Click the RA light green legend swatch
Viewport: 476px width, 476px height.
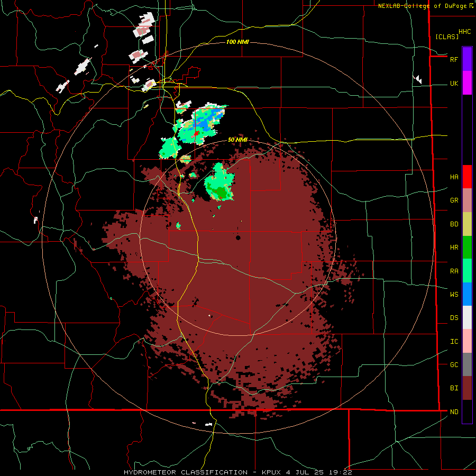[467, 271]
